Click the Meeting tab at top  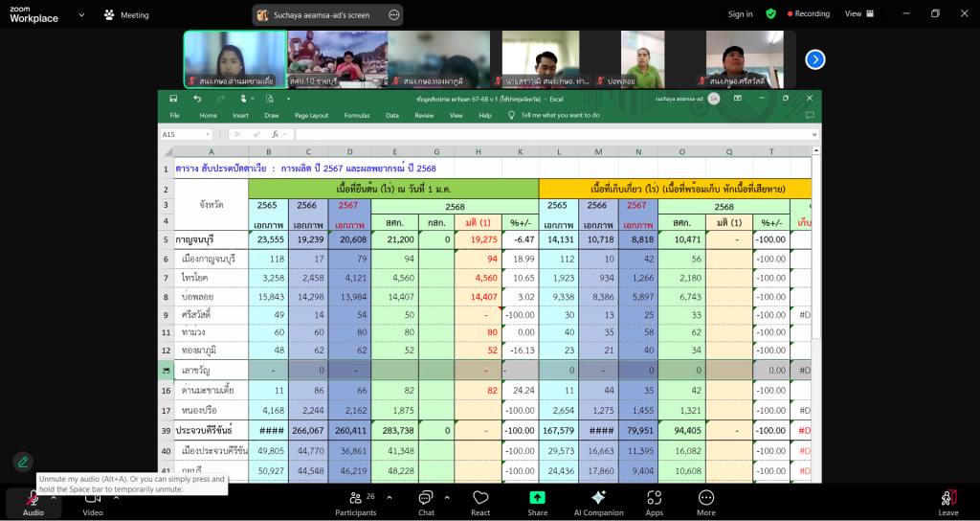pyautogui.click(x=126, y=15)
